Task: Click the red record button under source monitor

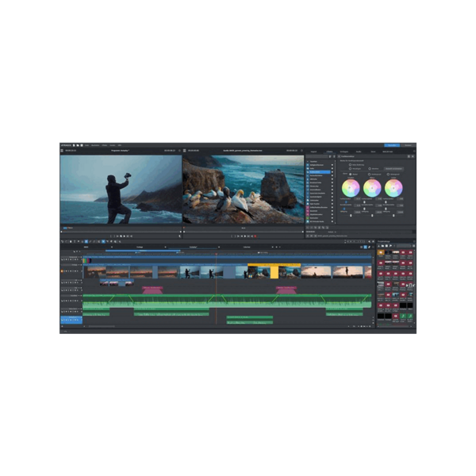Action: tap(255, 236)
